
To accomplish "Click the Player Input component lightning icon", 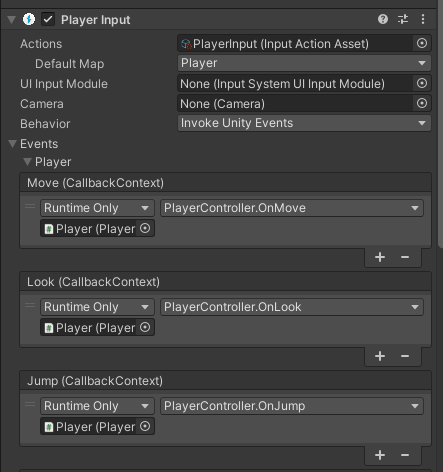I will (29, 19).
